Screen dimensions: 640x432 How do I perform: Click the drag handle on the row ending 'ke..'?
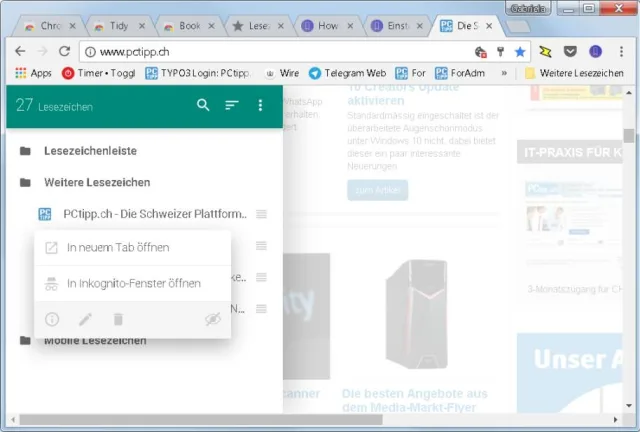point(261,277)
